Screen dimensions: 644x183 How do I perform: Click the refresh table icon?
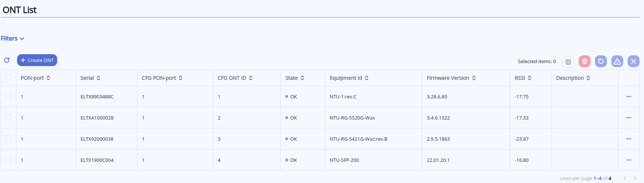tap(7, 60)
